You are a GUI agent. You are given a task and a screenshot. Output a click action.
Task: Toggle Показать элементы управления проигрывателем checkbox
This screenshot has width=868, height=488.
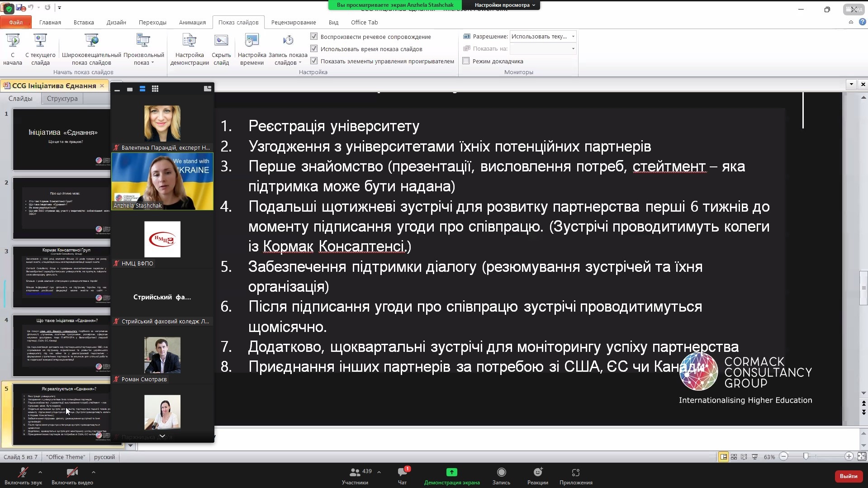pos(314,61)
